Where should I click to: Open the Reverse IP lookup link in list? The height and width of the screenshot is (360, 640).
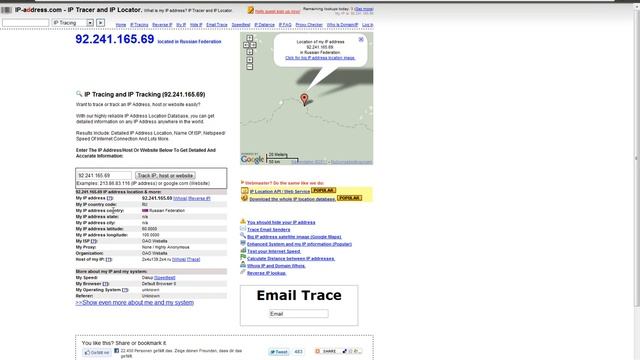(x=267, y=273)
